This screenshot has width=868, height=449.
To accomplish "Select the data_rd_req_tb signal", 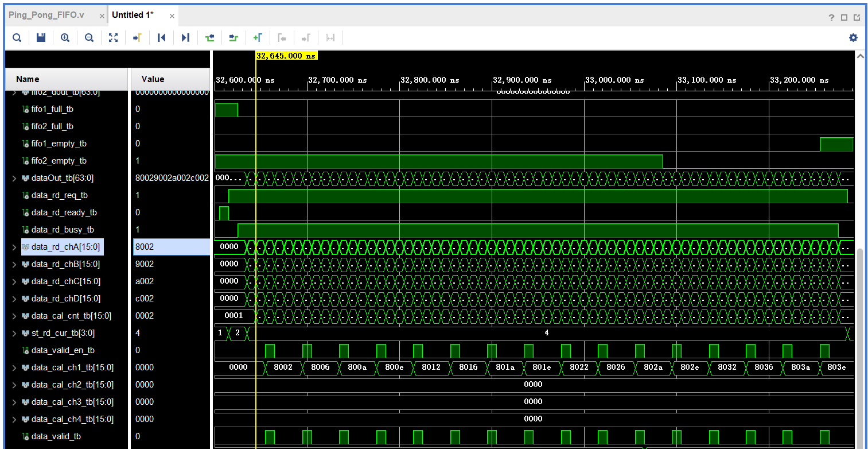I will coord(60,195).
